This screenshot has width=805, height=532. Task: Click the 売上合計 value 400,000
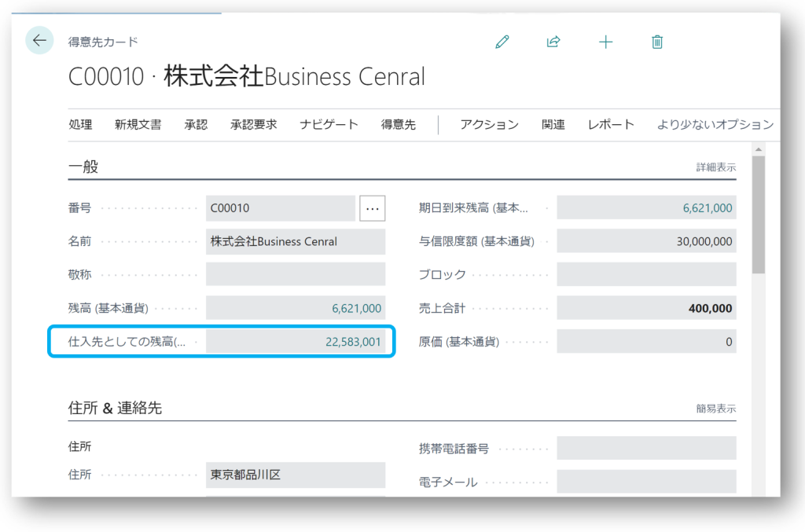coord(710,308)
